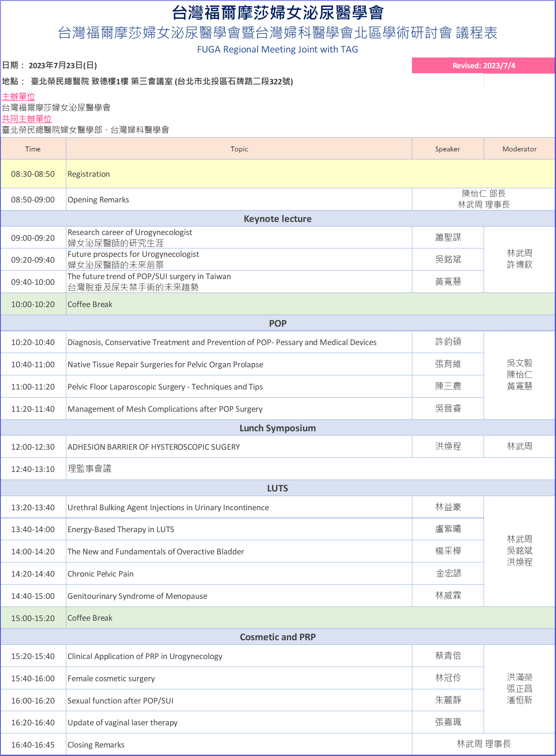Select the pink Revised: 2023/7/4 box
556x756 pixels.
click(x=483, y=66)
